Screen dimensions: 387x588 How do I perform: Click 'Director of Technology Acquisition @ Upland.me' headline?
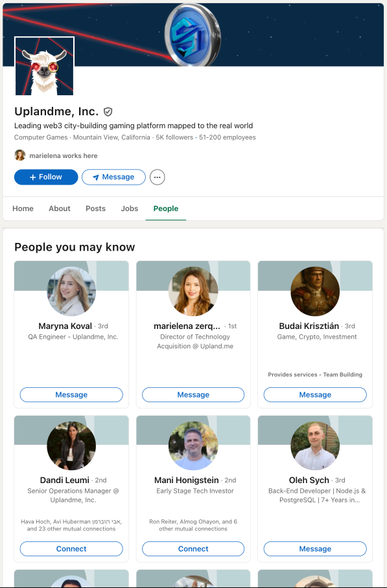coord(195,341)
